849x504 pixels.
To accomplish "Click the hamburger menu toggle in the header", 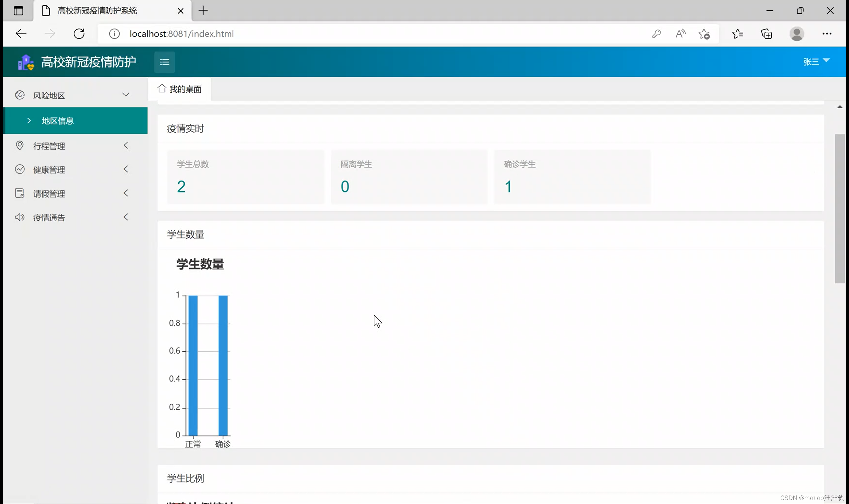I will (164, 62).
